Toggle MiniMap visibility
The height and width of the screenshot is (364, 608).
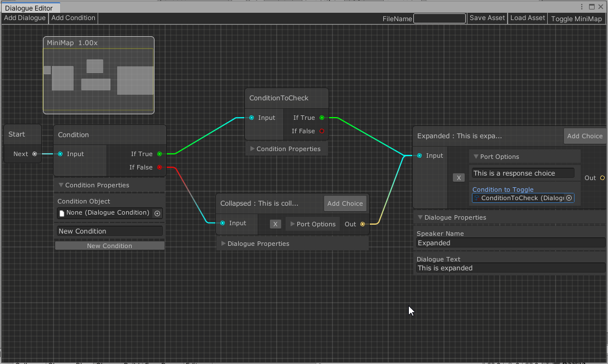[576, 18]
